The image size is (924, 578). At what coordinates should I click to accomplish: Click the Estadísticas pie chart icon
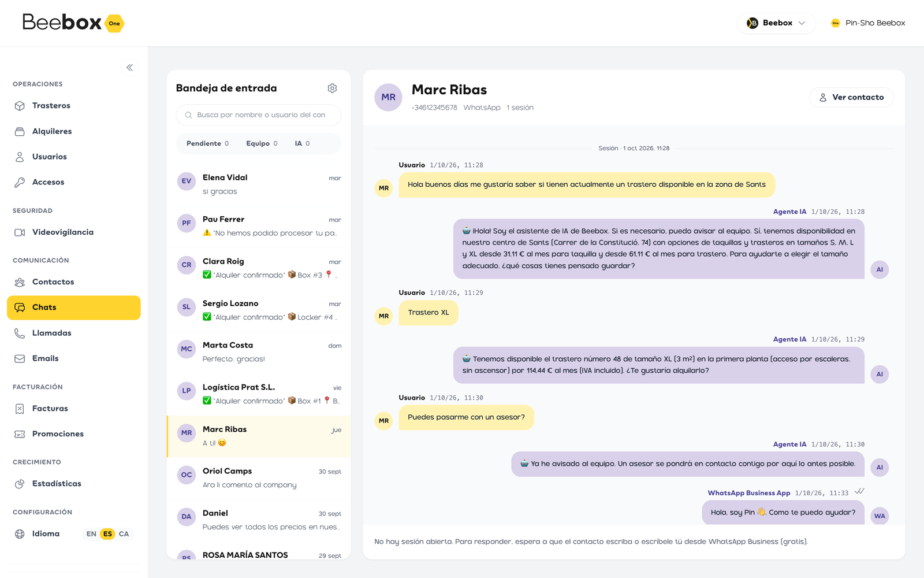point(20,484)
